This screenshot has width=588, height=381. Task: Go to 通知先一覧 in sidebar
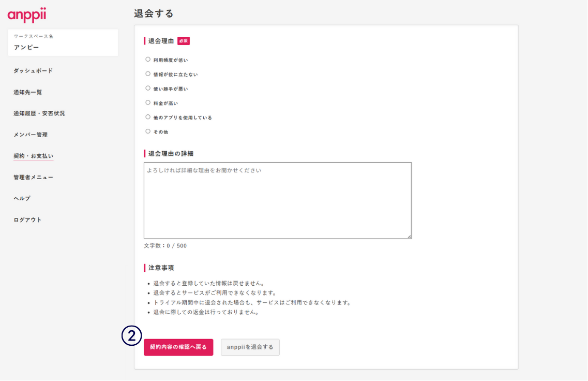coord(28,92)
